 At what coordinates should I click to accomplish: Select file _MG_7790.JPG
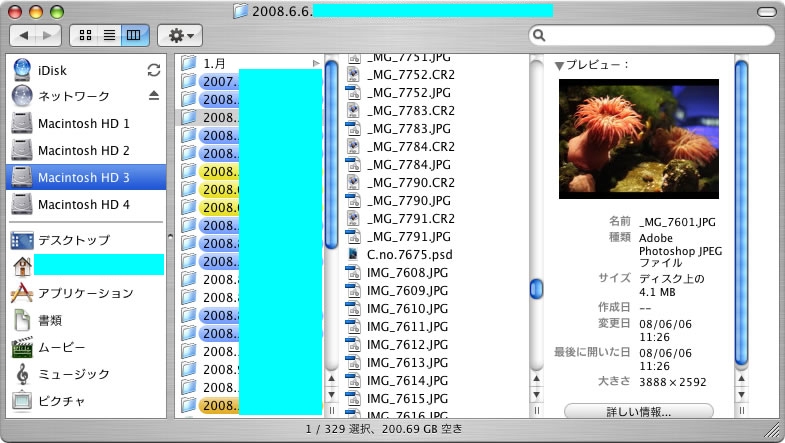tap(409, 201)
